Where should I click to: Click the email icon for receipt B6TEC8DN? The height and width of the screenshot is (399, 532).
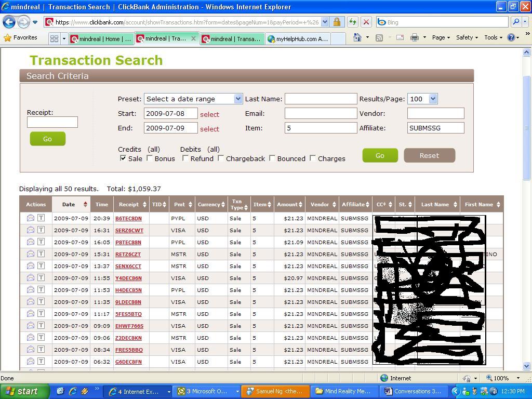(31, 218)
